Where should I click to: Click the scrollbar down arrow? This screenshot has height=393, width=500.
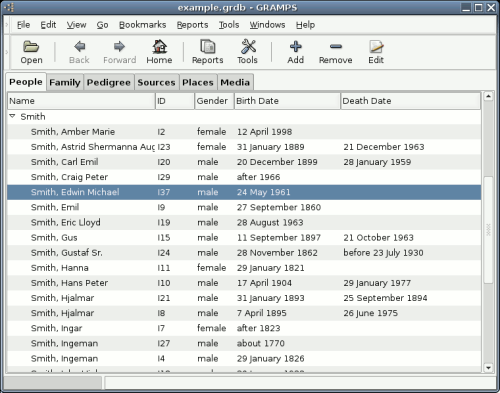(488, 368)
